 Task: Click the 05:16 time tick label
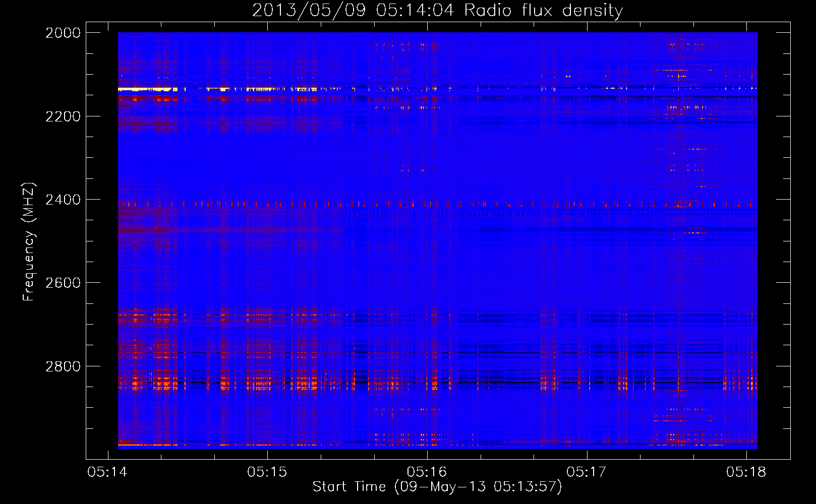click(427, 472)
